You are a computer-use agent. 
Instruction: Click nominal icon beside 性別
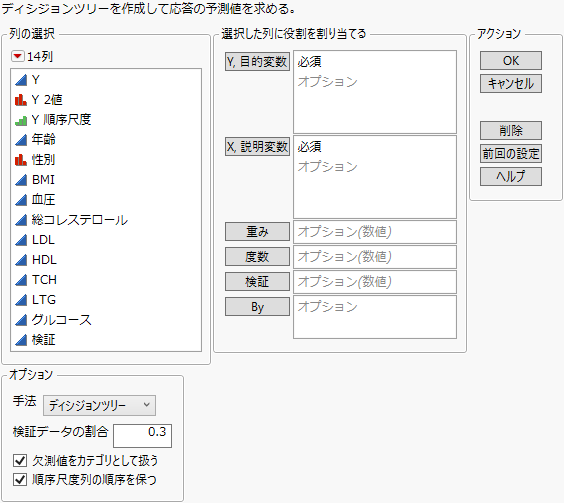21,160
